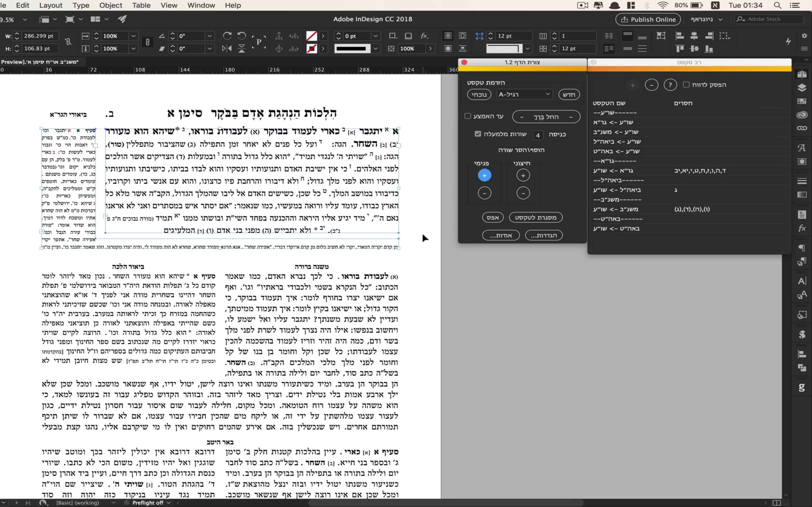Toggle the עד האמצע checkbox
The height and width of the screenshot is (507, 812).
[x=468, y=116]
